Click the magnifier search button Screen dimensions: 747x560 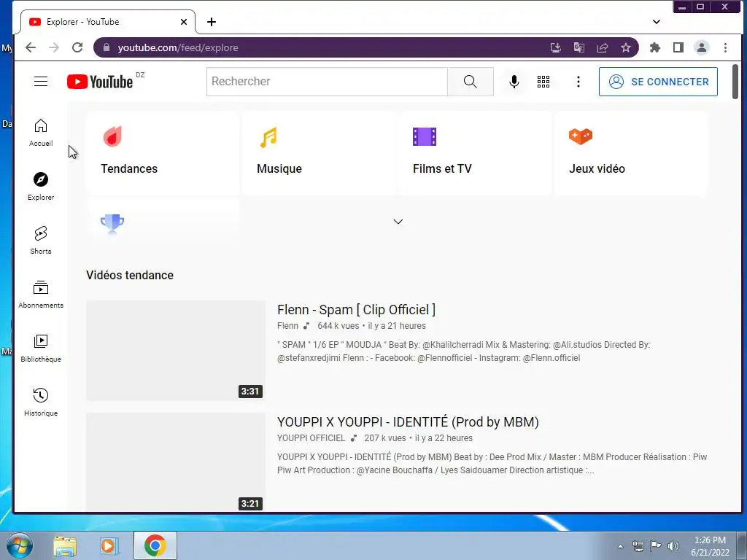[471, 82]
